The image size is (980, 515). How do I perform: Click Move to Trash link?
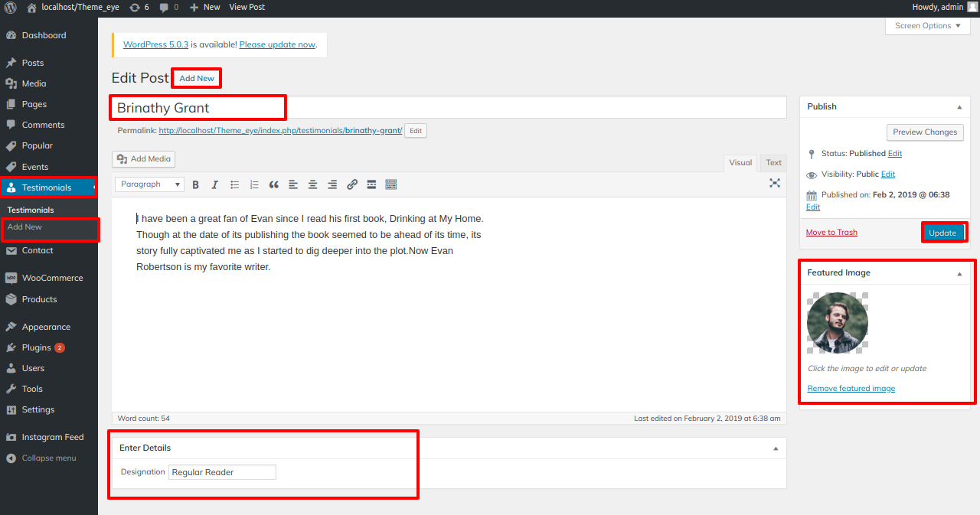831,233
